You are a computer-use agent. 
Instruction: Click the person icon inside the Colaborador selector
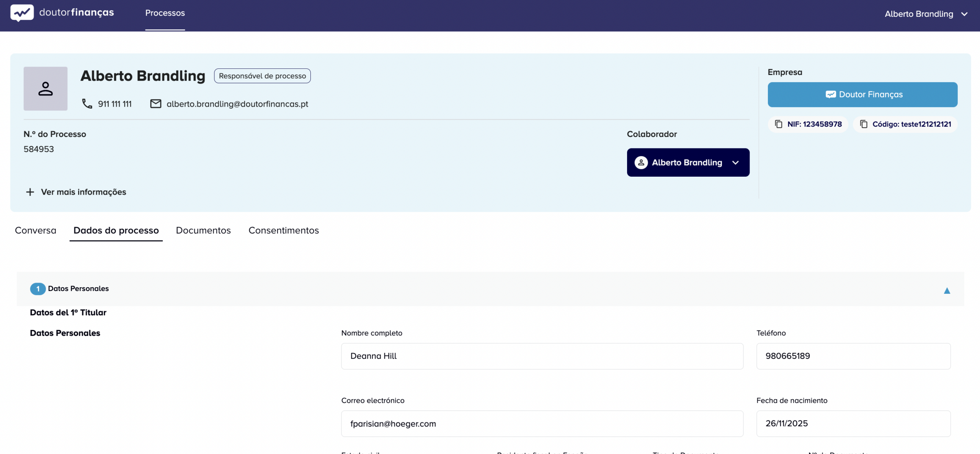pos(641,162)
